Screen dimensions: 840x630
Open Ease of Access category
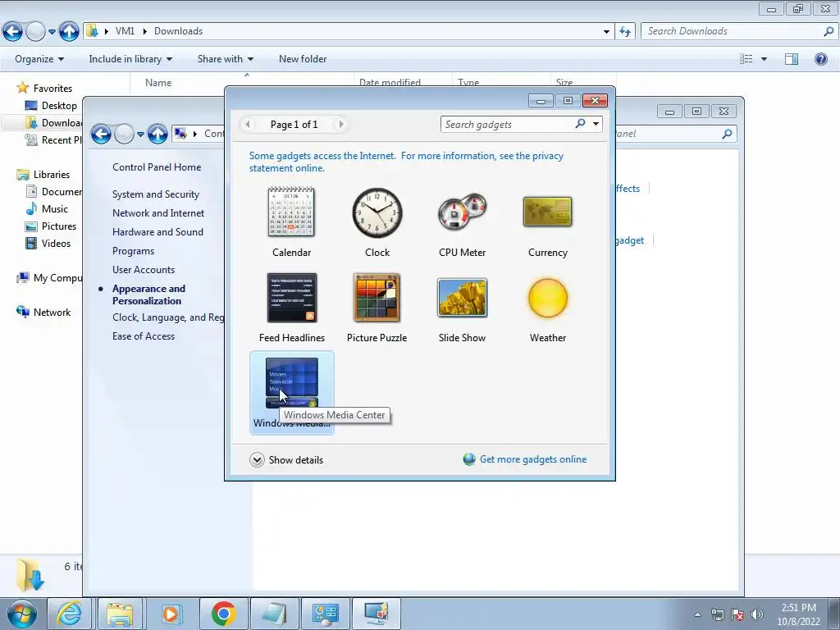[143, 336]
